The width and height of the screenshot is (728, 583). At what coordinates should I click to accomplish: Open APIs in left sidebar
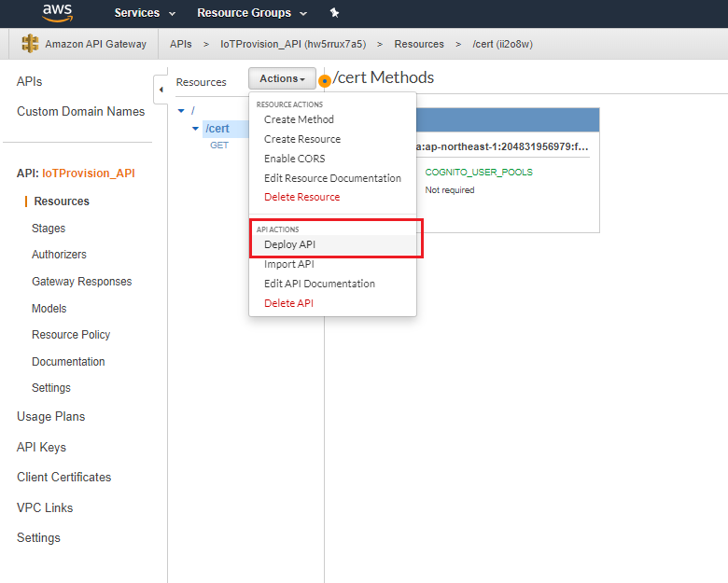point(29,82)
